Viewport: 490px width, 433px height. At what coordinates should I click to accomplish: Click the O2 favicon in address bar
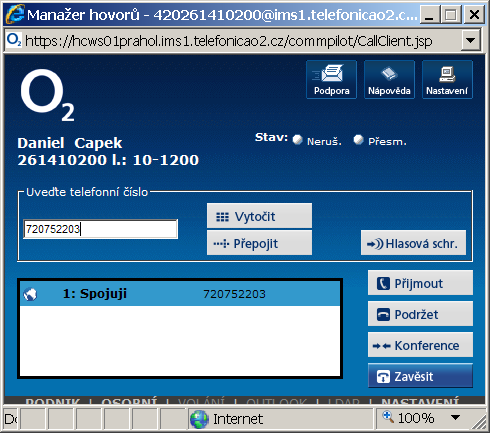pos(14,40)
